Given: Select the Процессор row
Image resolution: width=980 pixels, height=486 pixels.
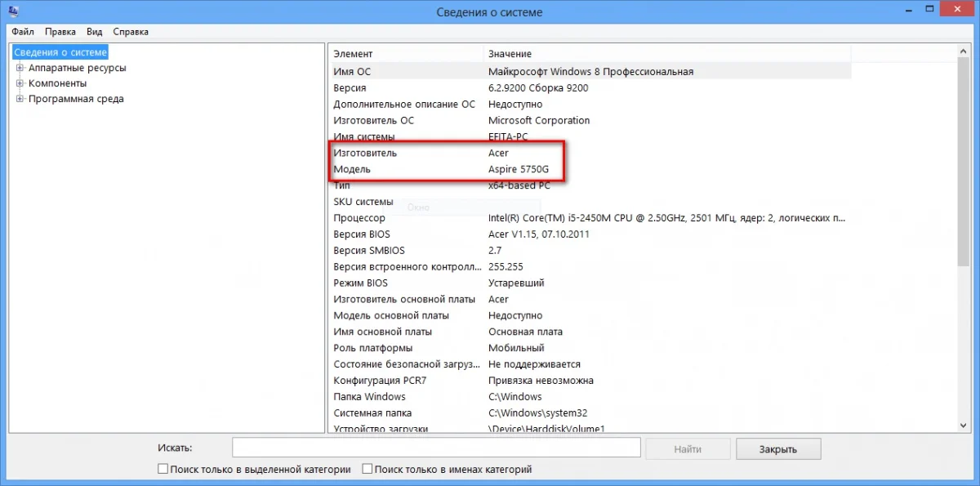Looking at the screenshot, I should tap(590, 218).
